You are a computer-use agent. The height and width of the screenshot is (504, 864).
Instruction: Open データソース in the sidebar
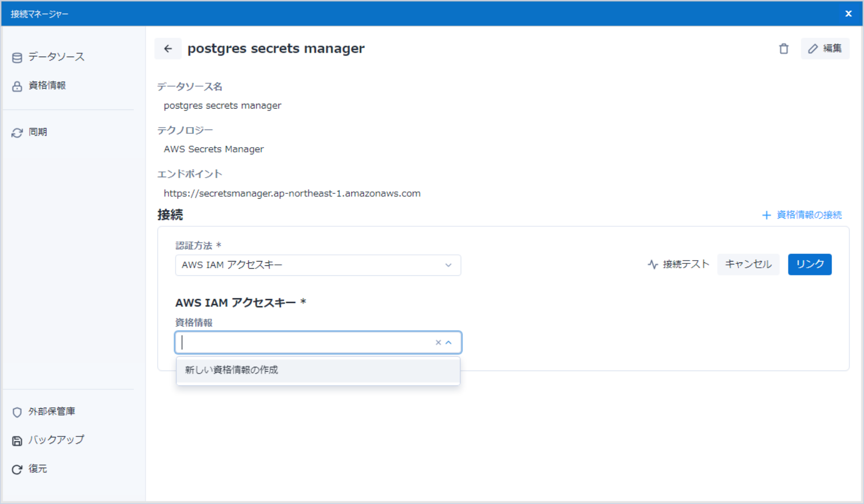tap(48, 57)
